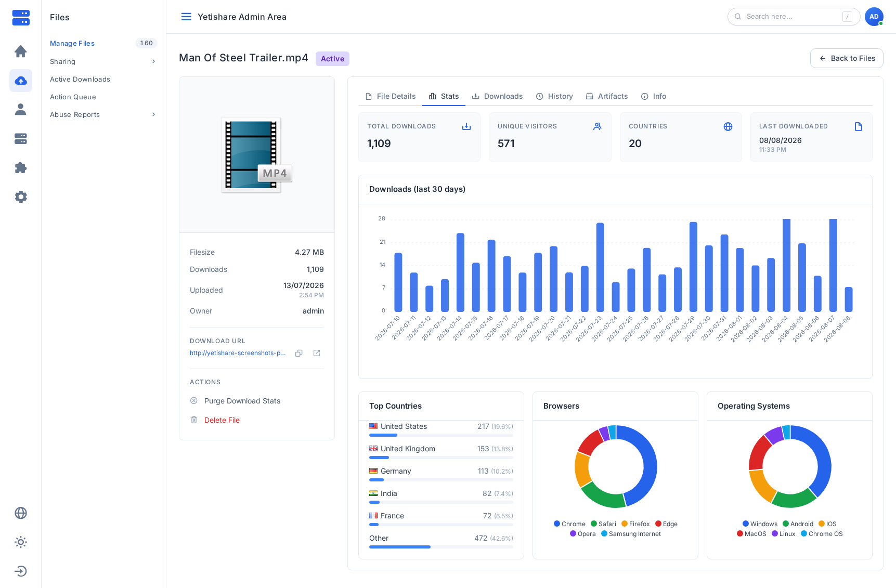Open the settings gear sidebar icon
The width and height of the screenshot is (896, 588).
click(21, 197)
